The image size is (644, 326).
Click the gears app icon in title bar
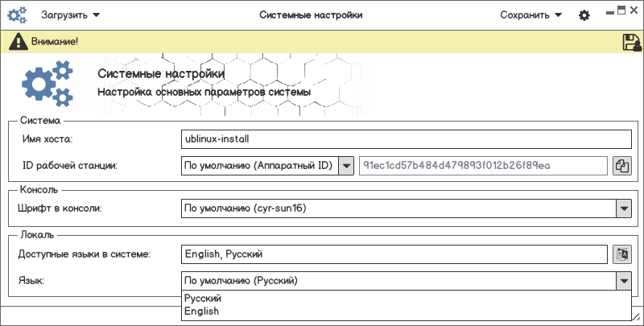pyautogui.click(x=17, y=15)
